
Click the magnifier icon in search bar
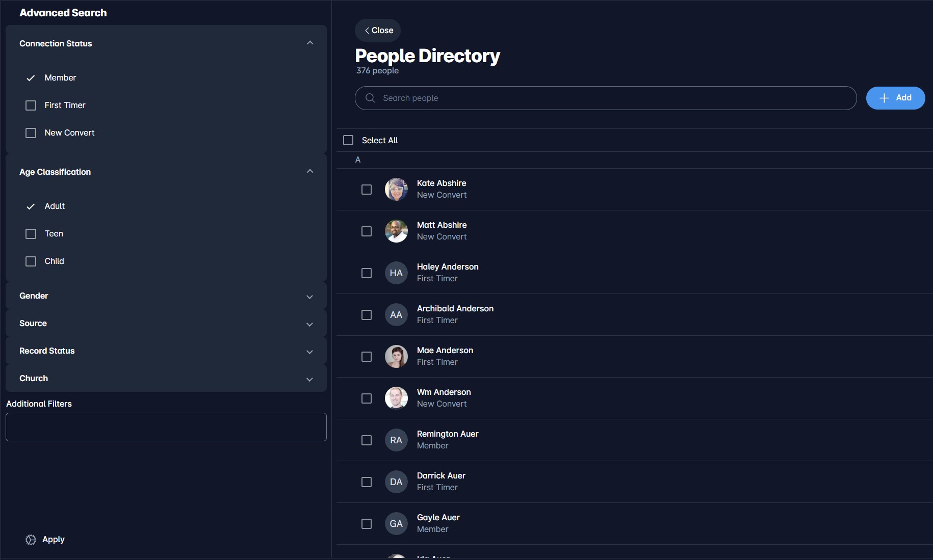point(370,98)
